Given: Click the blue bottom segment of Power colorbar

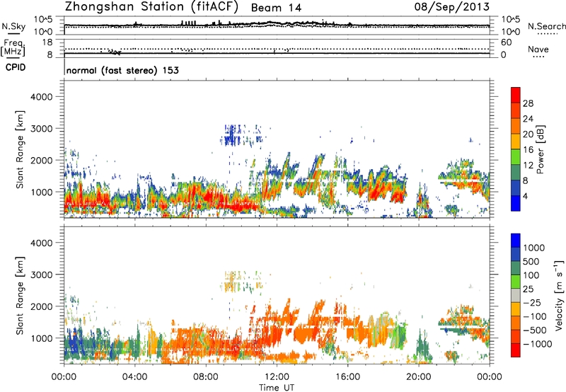Looking at the screenshot, I should [x=516, y=203].
